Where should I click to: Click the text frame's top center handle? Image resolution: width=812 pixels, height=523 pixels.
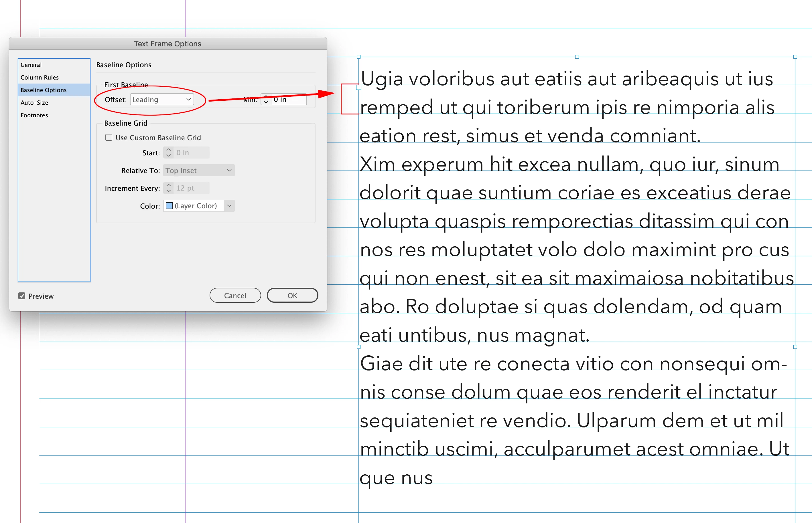tap(577, 57)
